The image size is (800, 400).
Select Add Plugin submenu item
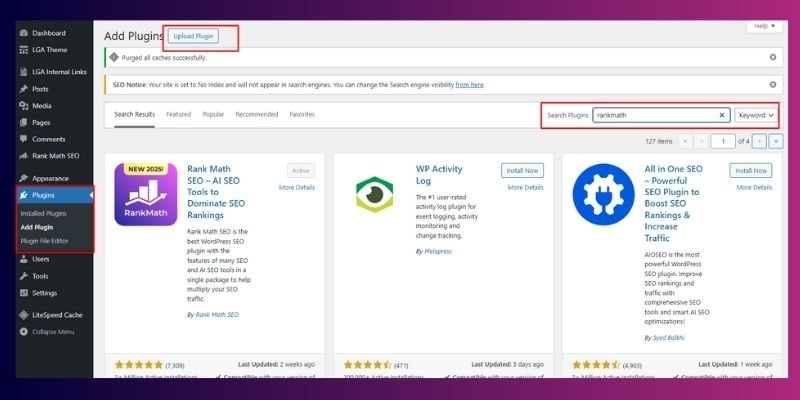coord(37,227)
